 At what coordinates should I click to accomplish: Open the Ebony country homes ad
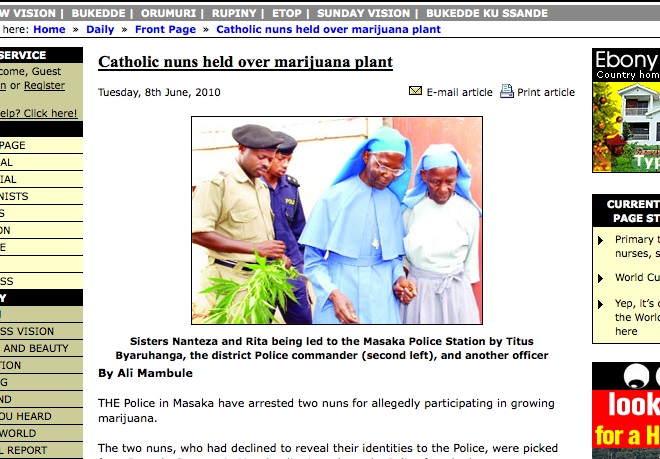pyautogui.click(x=626, y=110)
